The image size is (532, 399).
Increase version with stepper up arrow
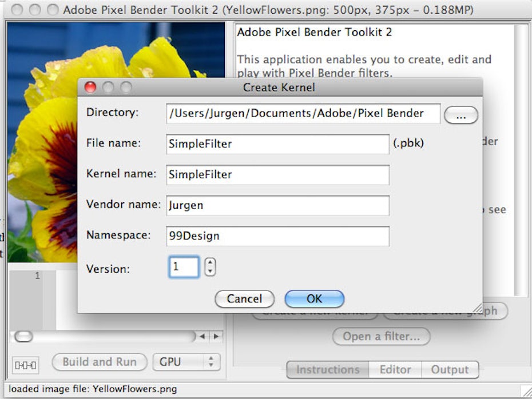point(210,262)
